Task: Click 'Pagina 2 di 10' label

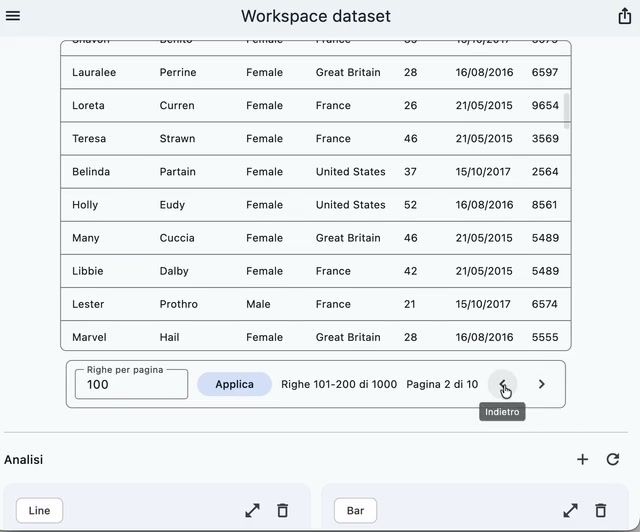Action: coord(442,384)
